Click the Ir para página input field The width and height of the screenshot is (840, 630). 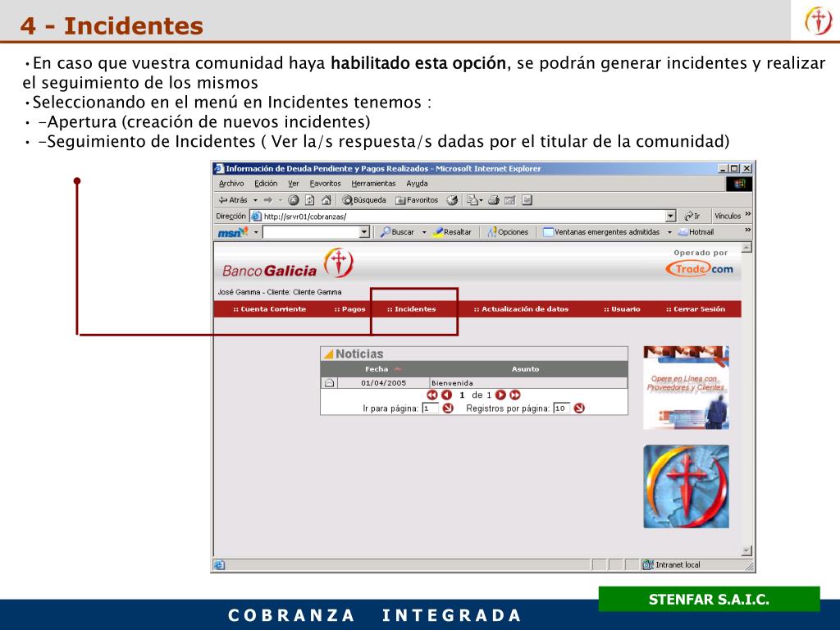(x=430, y=409)
